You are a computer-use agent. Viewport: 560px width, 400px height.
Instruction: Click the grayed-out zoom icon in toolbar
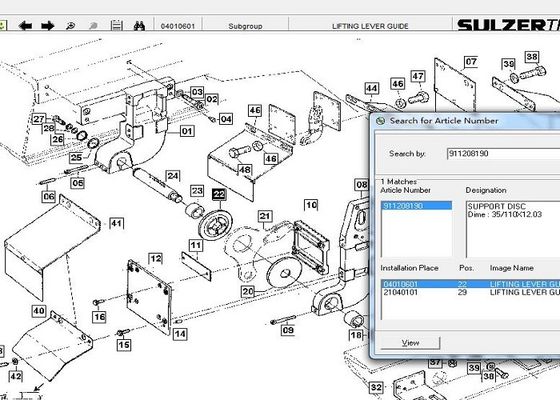coord(93,26)
